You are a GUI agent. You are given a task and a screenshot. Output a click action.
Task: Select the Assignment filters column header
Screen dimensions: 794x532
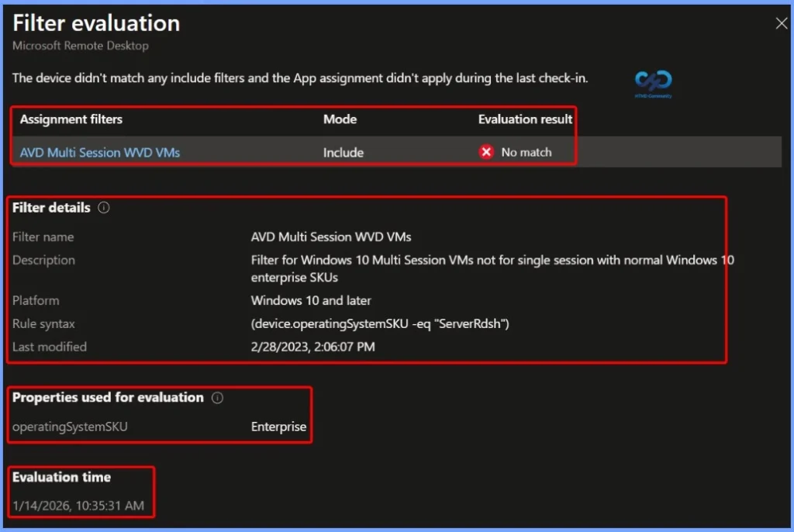click(x=71, y=119)
